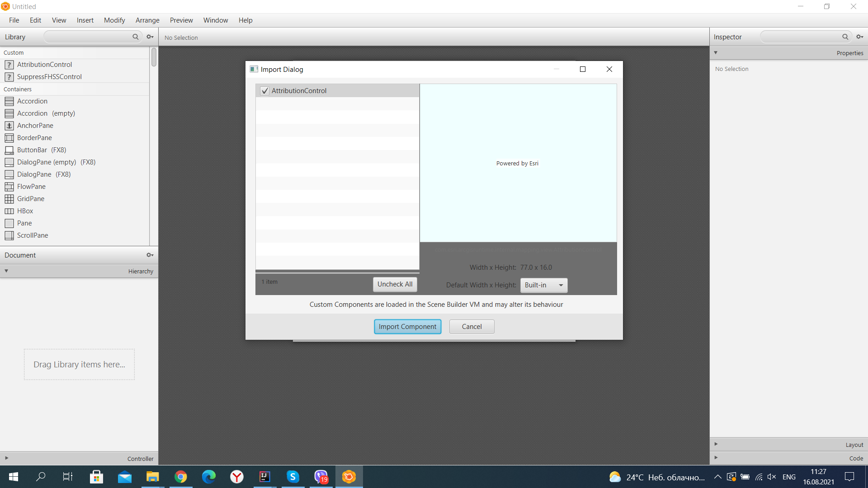Viewport: 868px width, 488px height.
Task: Open Library settings gear menu
Action: click(x=150, y=37)
